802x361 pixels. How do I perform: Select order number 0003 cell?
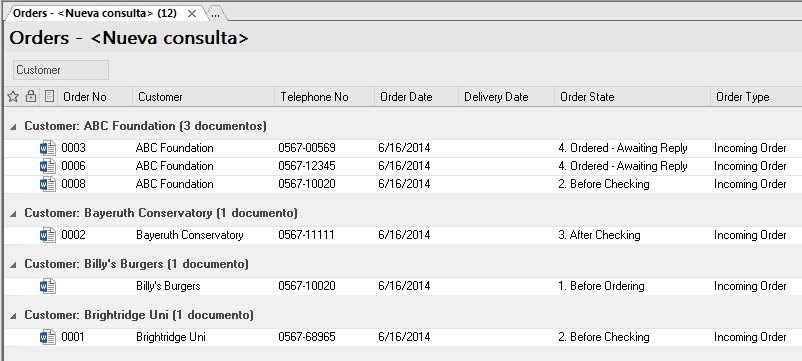point(74,148)
